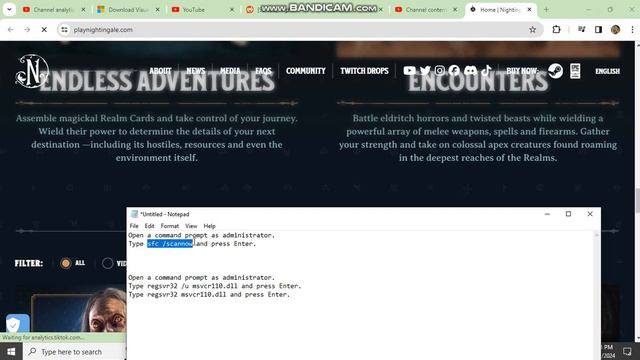Select the second filter radio next to ALL

coord(107,263)
